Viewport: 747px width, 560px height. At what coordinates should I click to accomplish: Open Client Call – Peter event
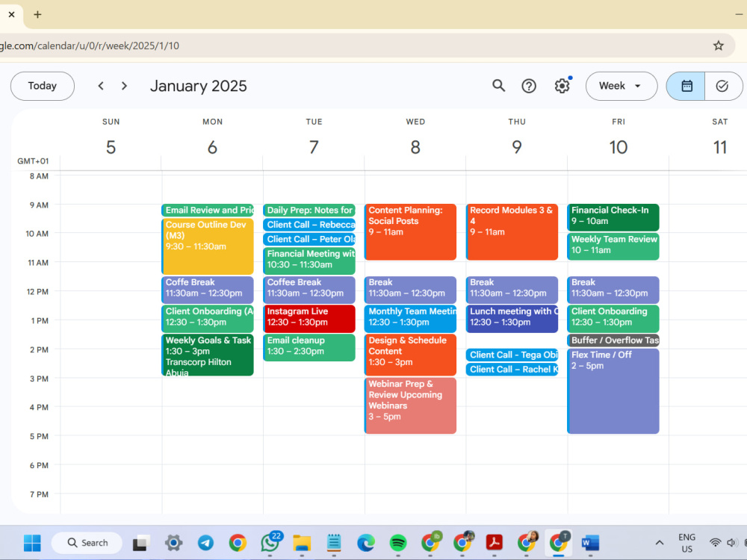(309, 239)
